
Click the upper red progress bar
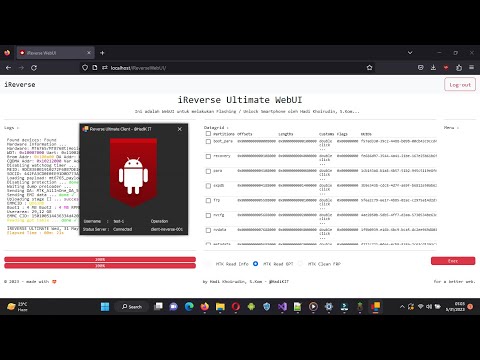(x=100, y=259)
